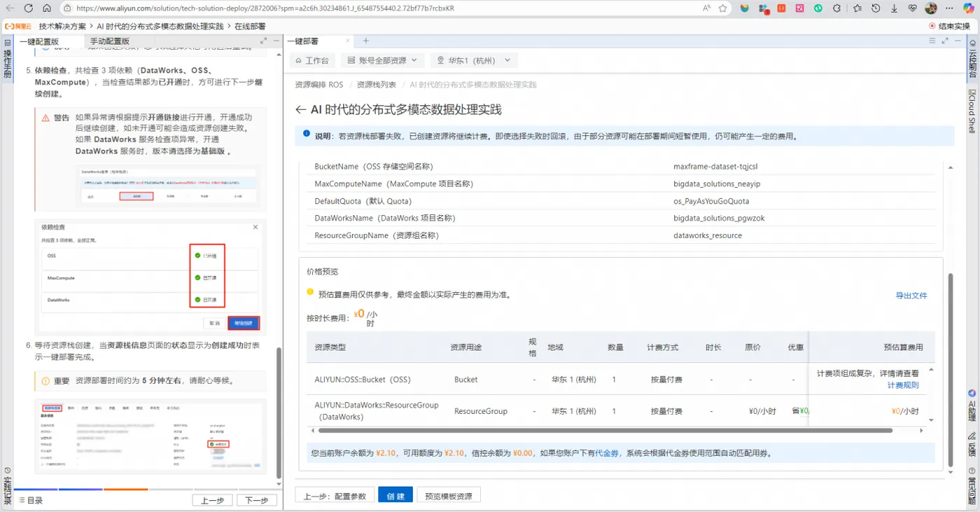Switch to 手动配置版 tab
The height and width of the screenshot is (512, 980).
click(110, 41)
